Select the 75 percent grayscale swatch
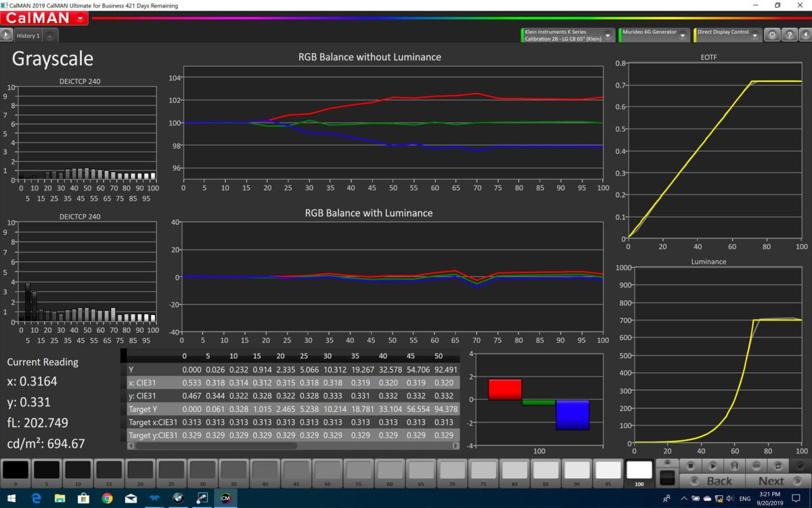 point(482,473)
